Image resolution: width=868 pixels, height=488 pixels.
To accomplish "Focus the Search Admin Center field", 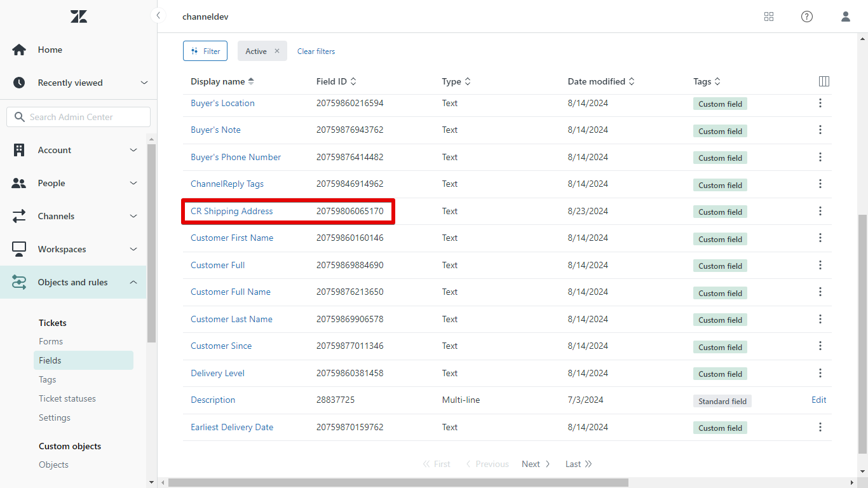I will point(79,117).
